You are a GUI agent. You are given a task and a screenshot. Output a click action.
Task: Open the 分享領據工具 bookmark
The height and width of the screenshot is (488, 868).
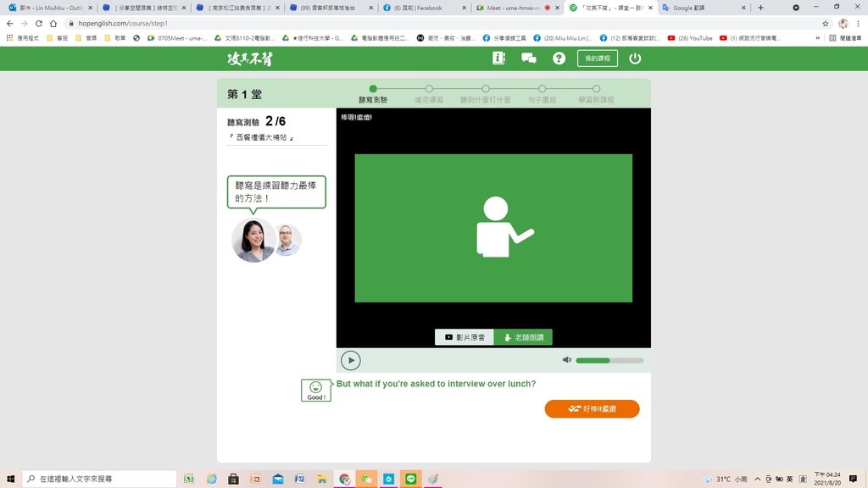point(504,38)
